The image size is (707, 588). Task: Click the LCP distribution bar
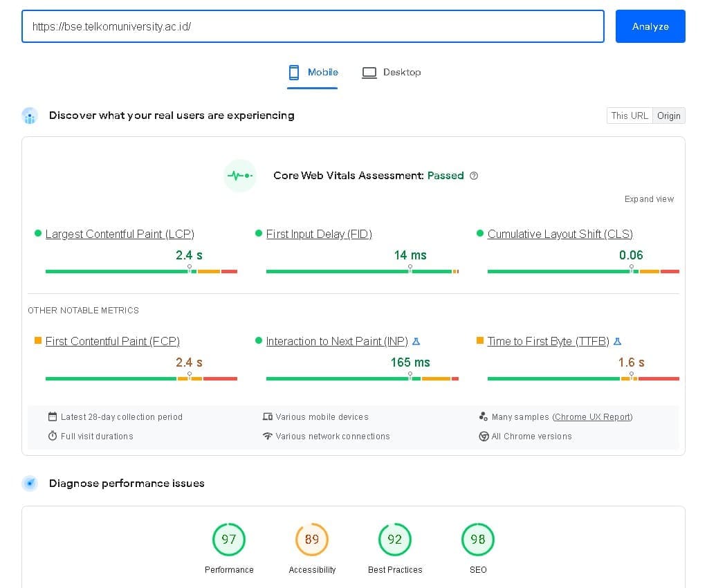141,271
